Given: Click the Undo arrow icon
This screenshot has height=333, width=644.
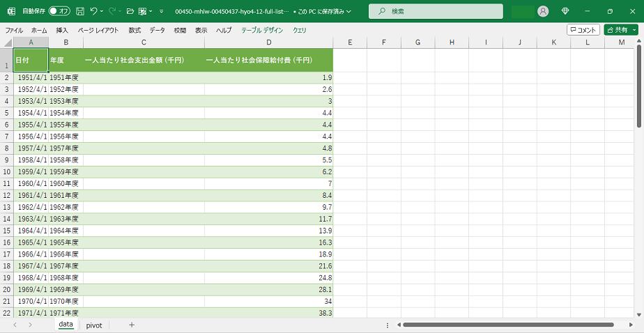Looking at the screenshot, I should coord(94,12).
